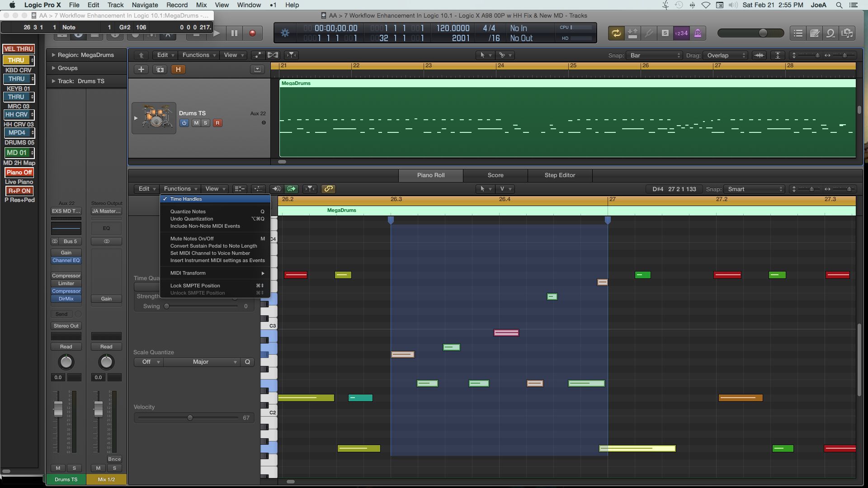This screenshot has height=488, width=868.
Task: Click Piano Roll automation/MIDI draw icon
Action: point(258,189)
